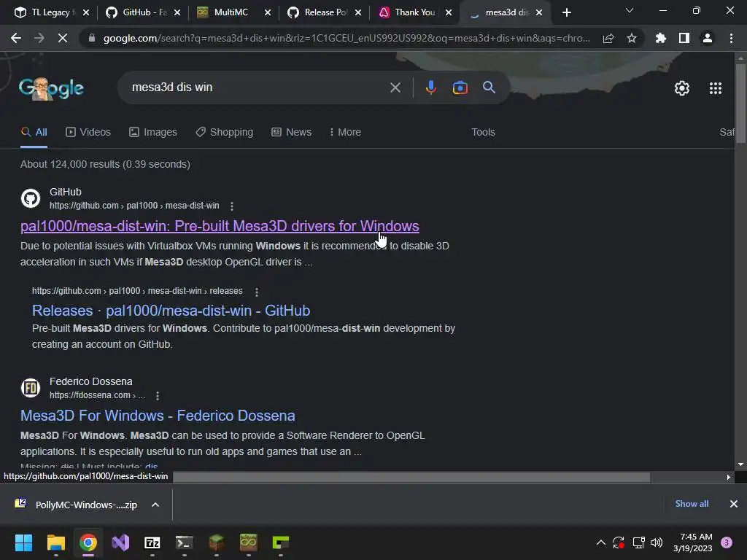The image size is (747, 560).
Task: Click the GitHub favicon in first result
Action: [31, 198]
